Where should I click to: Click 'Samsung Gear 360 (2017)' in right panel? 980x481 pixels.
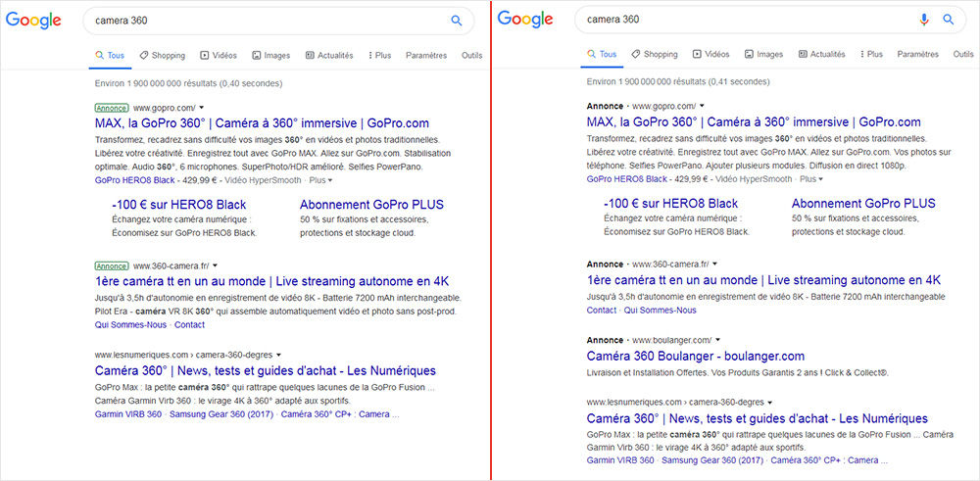713,460
